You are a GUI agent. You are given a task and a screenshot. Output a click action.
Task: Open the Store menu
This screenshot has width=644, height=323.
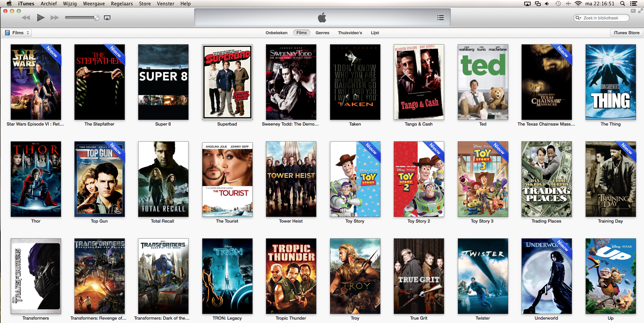click(x=145, y=4)
